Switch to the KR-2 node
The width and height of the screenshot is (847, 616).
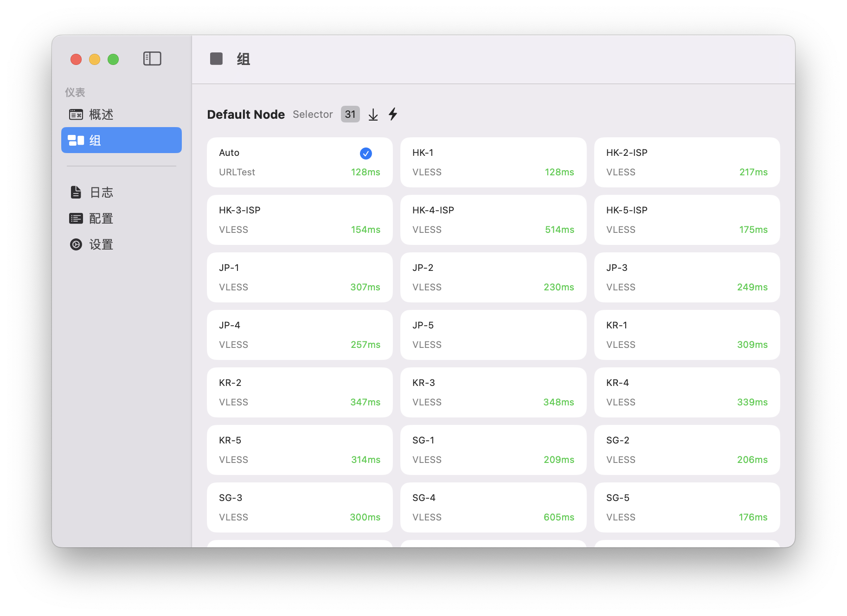(300, 392)
